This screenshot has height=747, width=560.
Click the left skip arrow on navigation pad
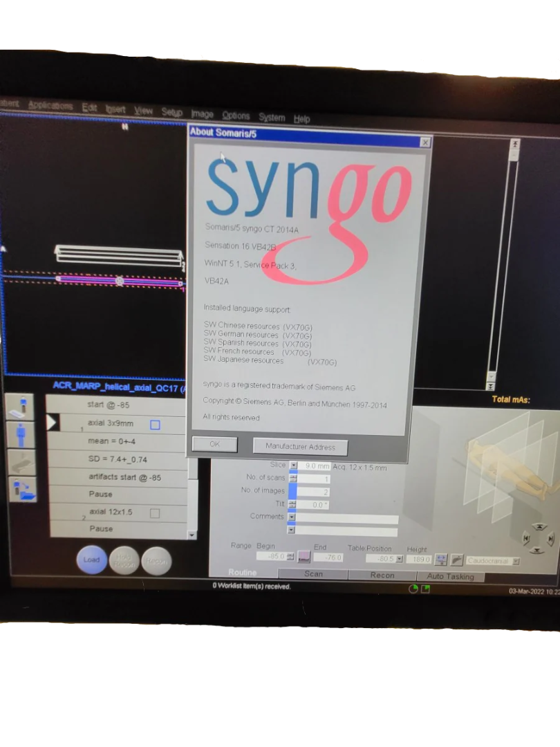[525, 538]
